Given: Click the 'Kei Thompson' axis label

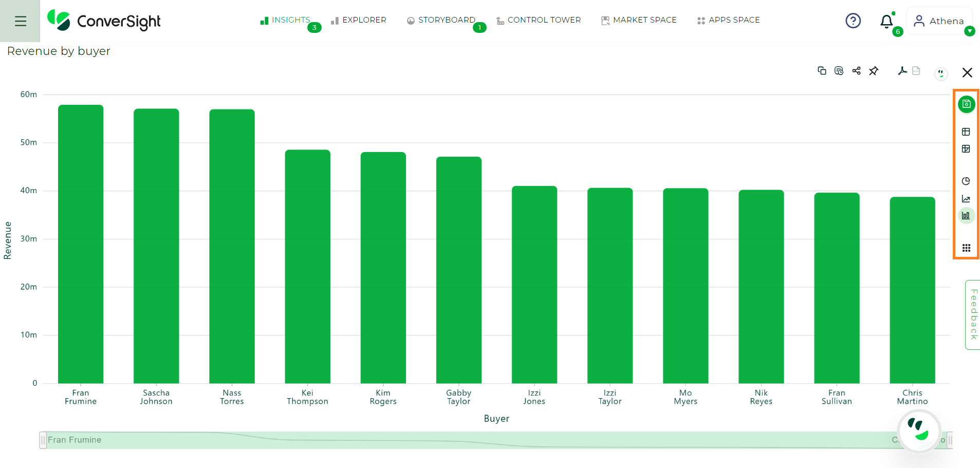Looking at the screenshot, I should pos(307,397).
